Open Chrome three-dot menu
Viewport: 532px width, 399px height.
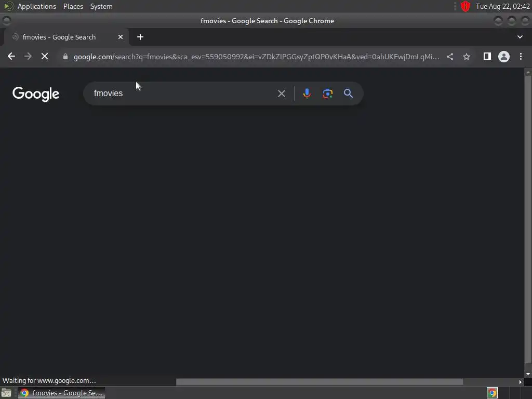pyautogui.click(x=521, y=56)
